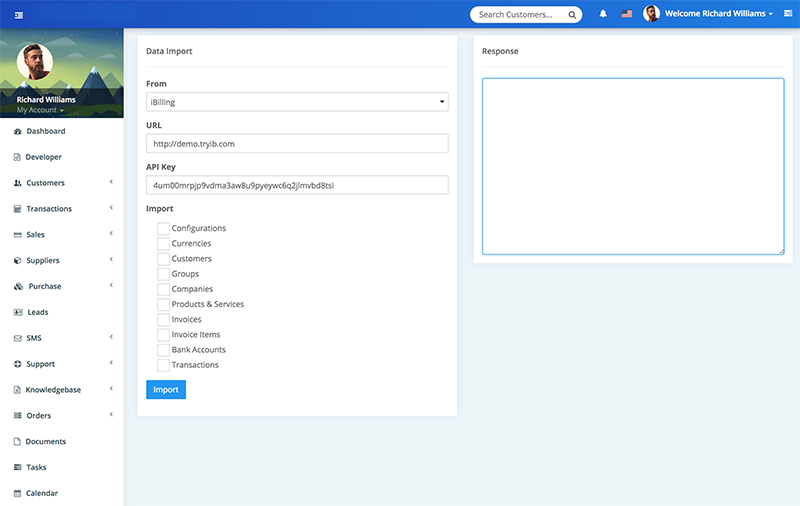Open the My Account dropdown in sidebar
800x506 pixels.
pyautogui.click(x=40, y=110)
